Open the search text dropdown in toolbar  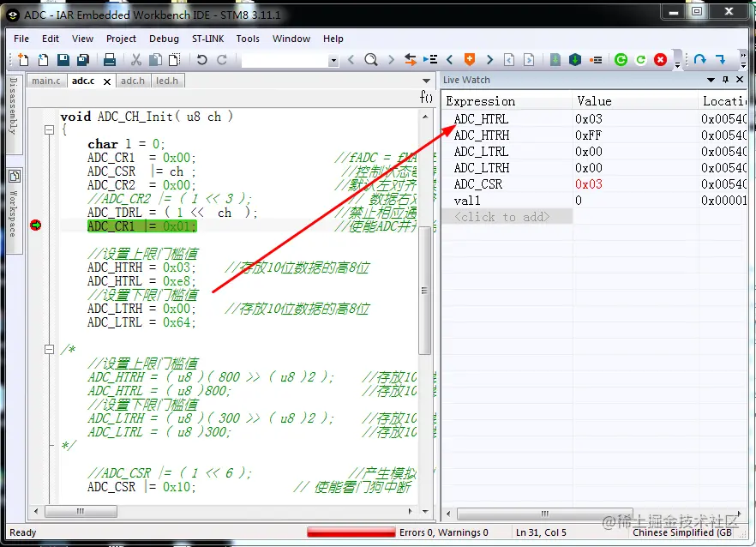click(333, 61)
